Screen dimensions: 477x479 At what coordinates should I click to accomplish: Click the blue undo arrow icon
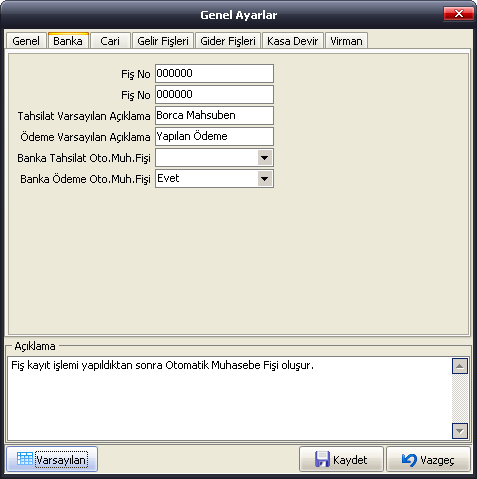click(409, 460)
